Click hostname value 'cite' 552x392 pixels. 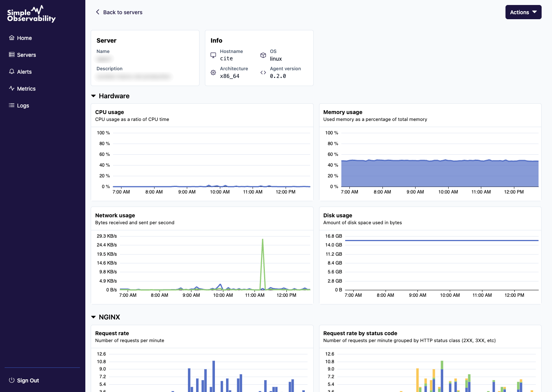coord(226,59)
